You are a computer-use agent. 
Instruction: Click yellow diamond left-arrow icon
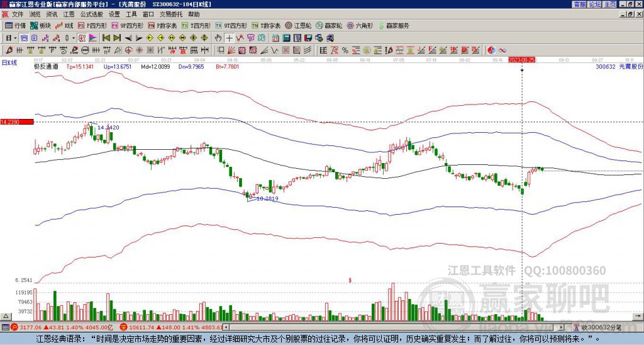point(150,38)
